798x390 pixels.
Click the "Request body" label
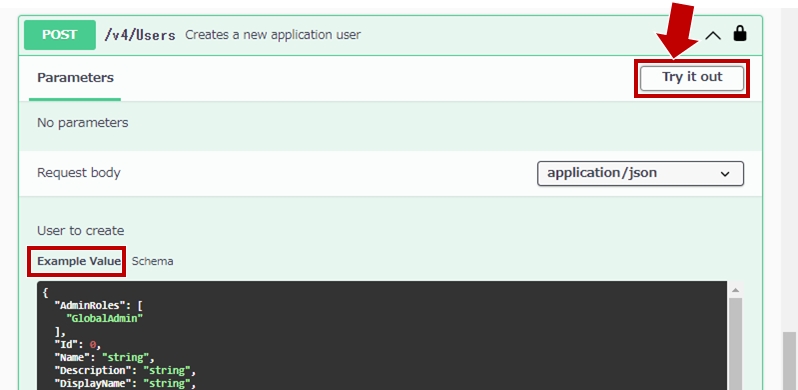(78, 173)
